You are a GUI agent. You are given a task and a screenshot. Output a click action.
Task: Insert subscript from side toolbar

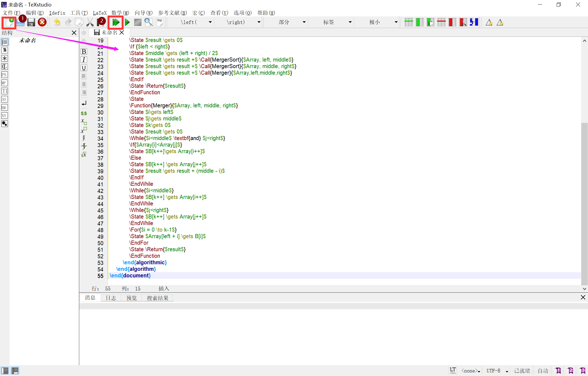click(84, 122)
